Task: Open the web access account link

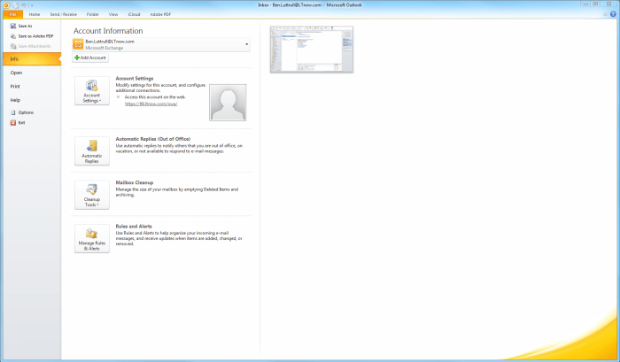Action: 151,104
